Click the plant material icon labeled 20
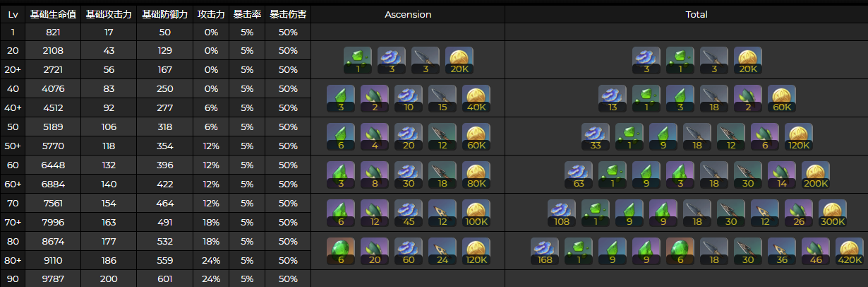Image resolution: width=868 pixels, height=287 pixels. tap(375, 251)
